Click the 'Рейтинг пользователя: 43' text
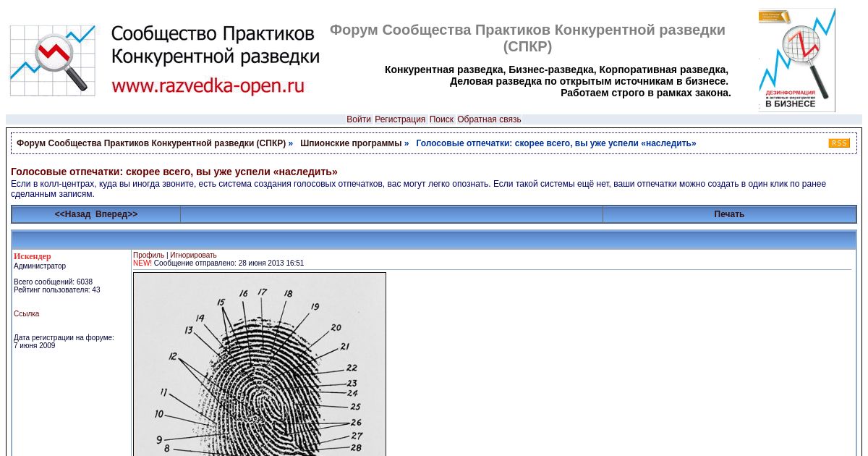Viewport: 868px width, 456px height. [x=57, y=290]
